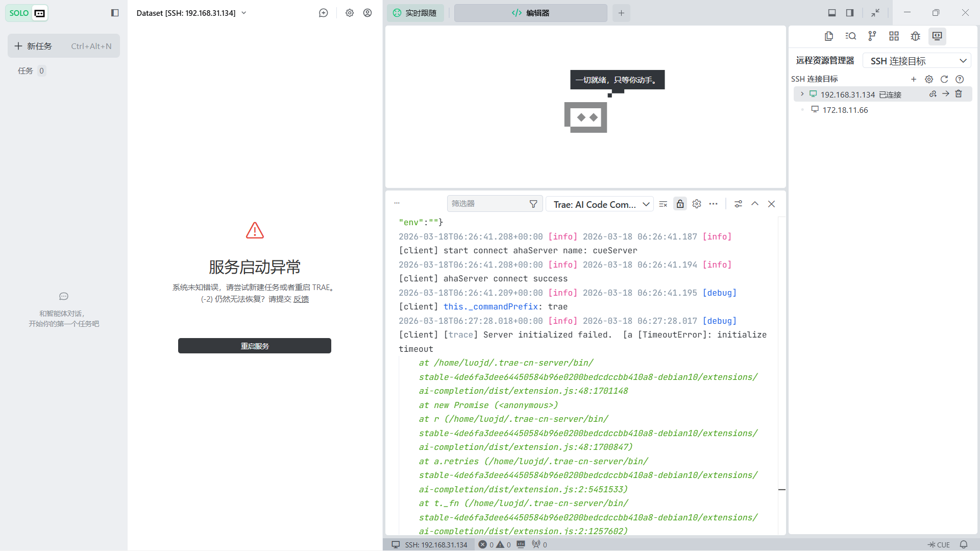980x551 pixels.
Task: Open the extensions grid icon
Action: (894, 36)
